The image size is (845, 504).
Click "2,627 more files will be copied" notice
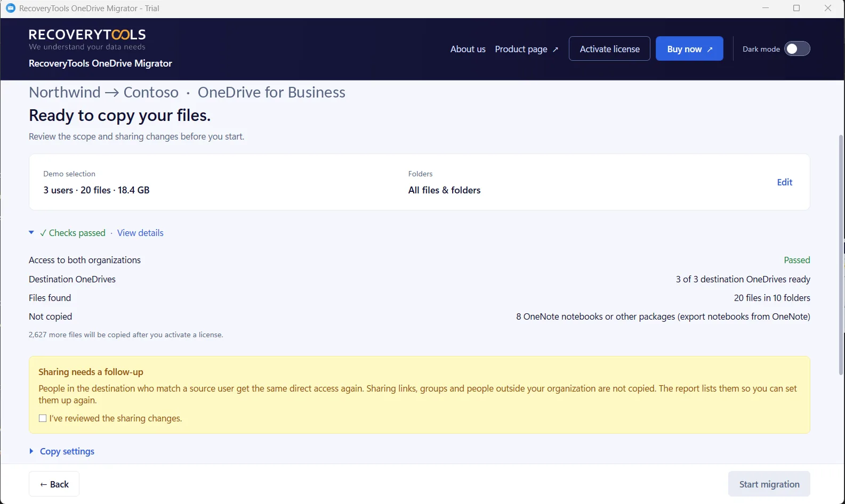point(126,335)
